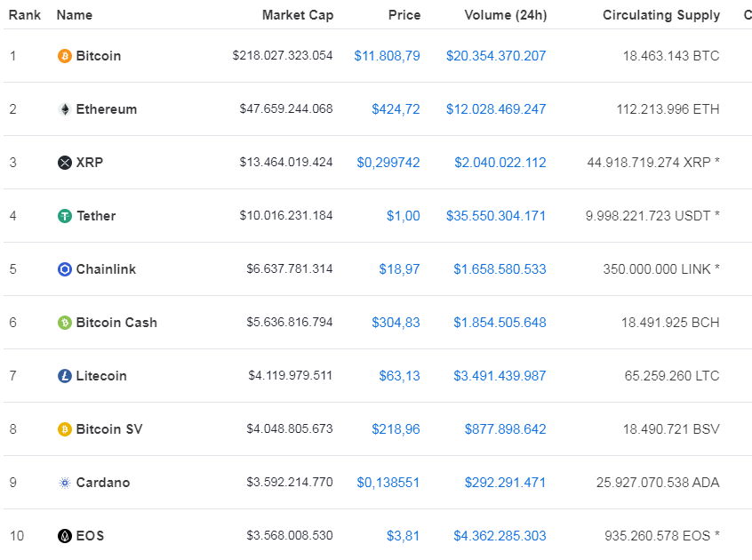
Task: Open Bitcoin Cash volume $1.854.505.648
Action: 500,323
